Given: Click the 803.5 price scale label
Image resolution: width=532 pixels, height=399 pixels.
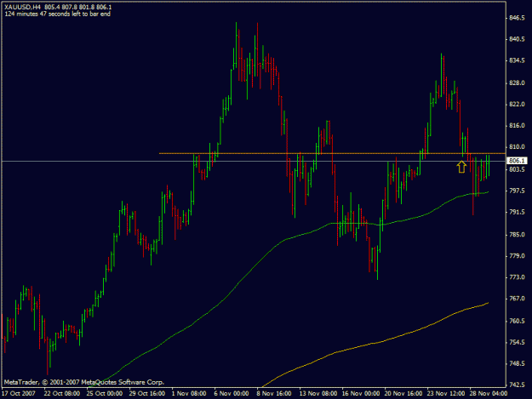Looking at the screenshot, I should [517, 169].
